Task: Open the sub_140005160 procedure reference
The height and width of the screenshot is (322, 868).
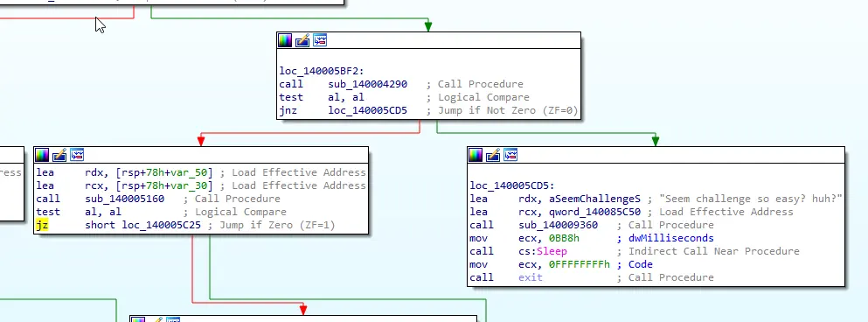Action: click(x=124, y=199)
